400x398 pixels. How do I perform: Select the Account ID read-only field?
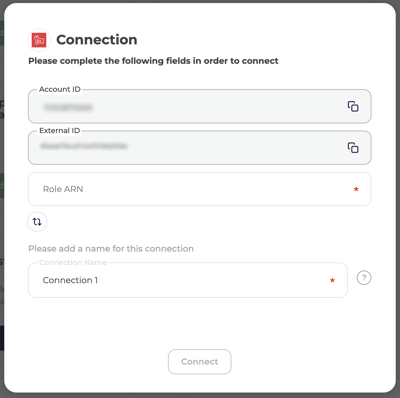click(x=200, y=106)
